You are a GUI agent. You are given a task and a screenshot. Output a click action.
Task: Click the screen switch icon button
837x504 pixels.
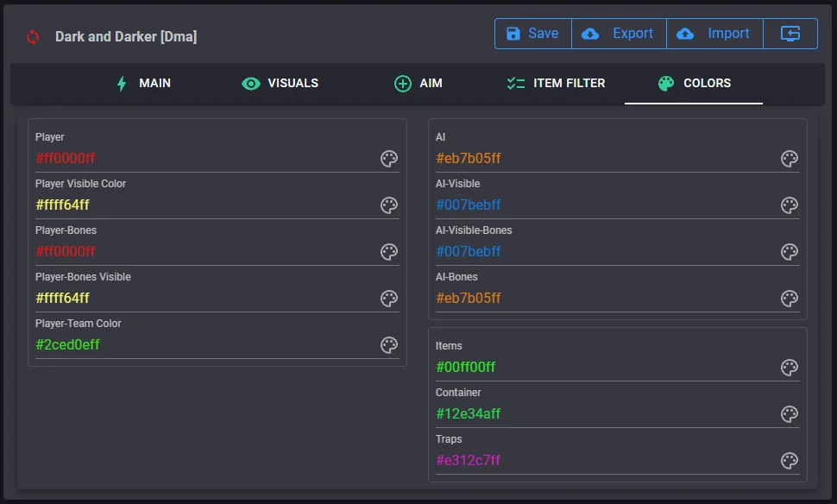[790, 34]
